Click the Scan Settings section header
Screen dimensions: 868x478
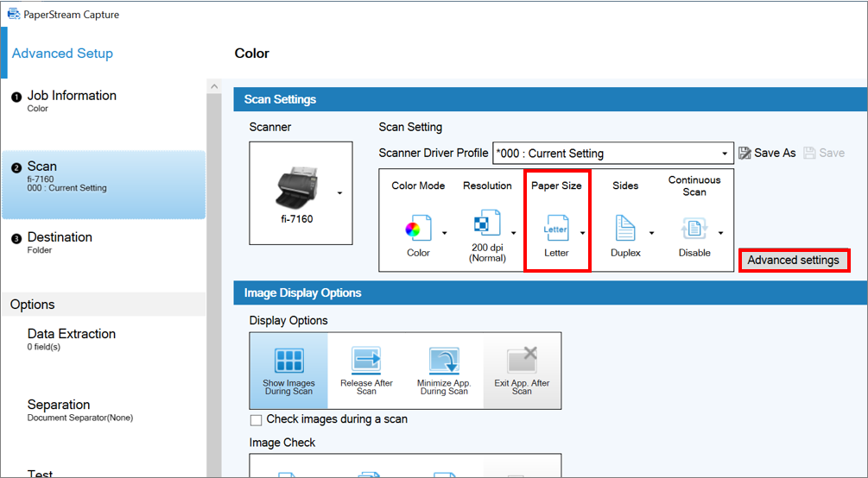[x=550, y=99]
